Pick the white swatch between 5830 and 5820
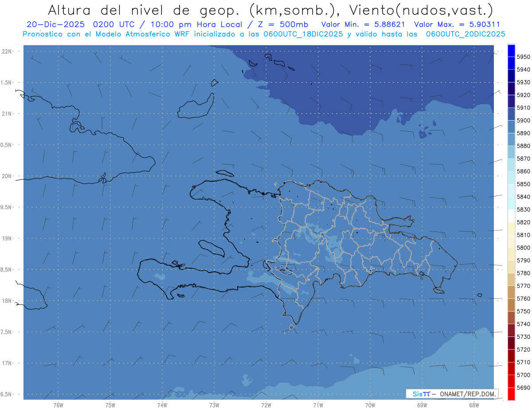 [x=511, y=215]
